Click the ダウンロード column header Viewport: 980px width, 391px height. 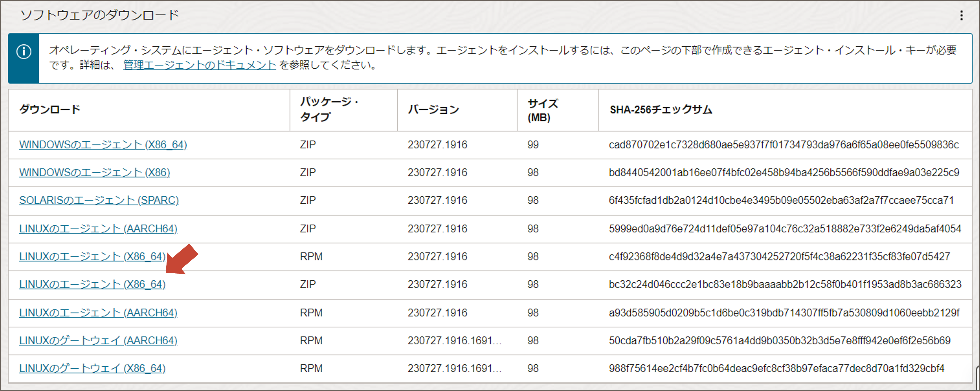[x=50, y=110]
